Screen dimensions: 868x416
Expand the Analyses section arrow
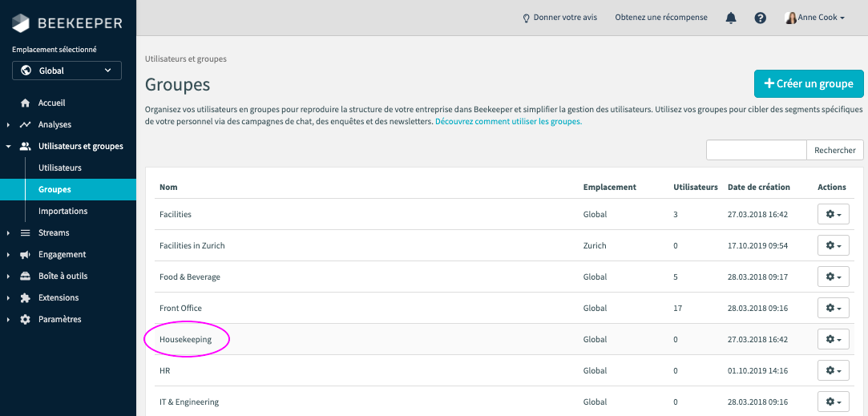click(8, 125)
